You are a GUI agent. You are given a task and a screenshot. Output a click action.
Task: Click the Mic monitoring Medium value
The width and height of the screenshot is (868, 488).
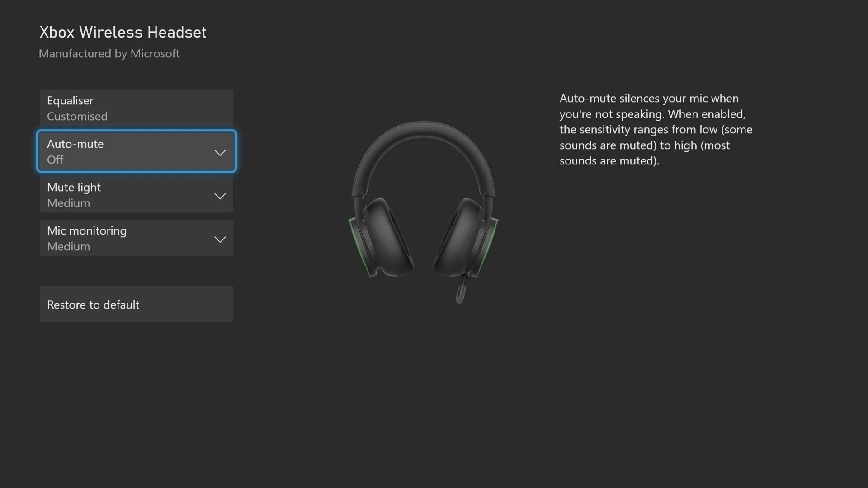[x=68, y=246]
